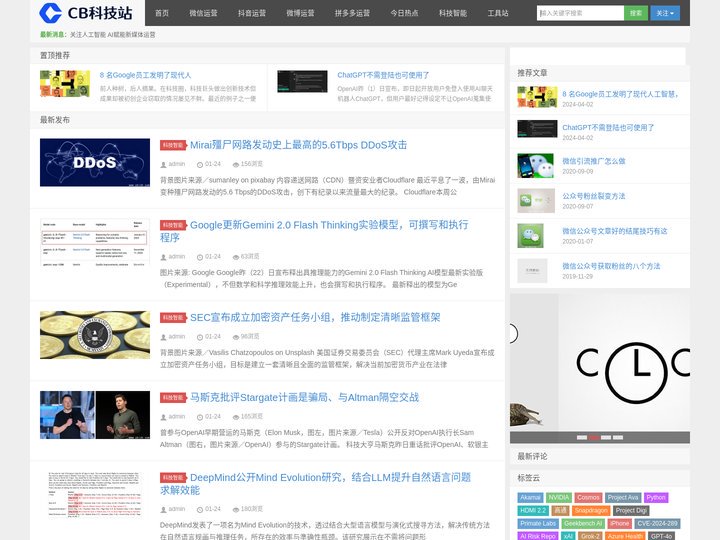Open the 微信运营 nav item
Viewport: 720px width, 540px height.
[203, 13]
